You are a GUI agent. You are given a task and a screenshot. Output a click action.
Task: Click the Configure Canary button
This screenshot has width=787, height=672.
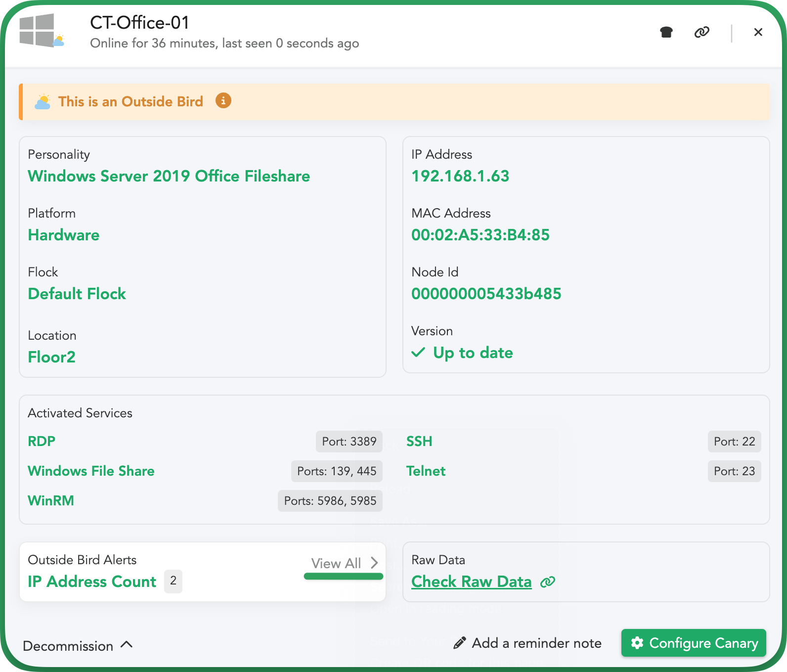point(694,643)
